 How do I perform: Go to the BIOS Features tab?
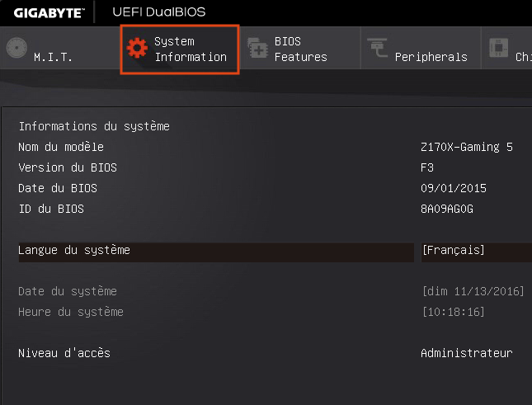pos(300,48)
